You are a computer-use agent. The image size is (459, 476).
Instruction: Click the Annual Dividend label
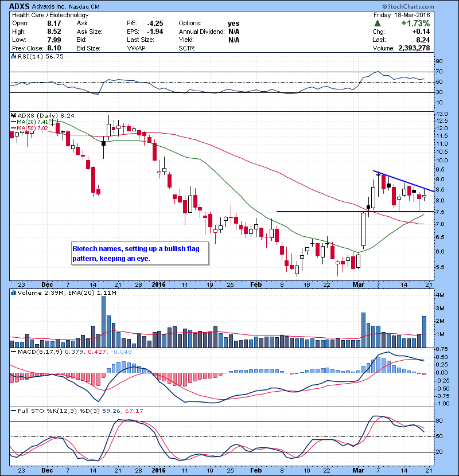(202, 32)
